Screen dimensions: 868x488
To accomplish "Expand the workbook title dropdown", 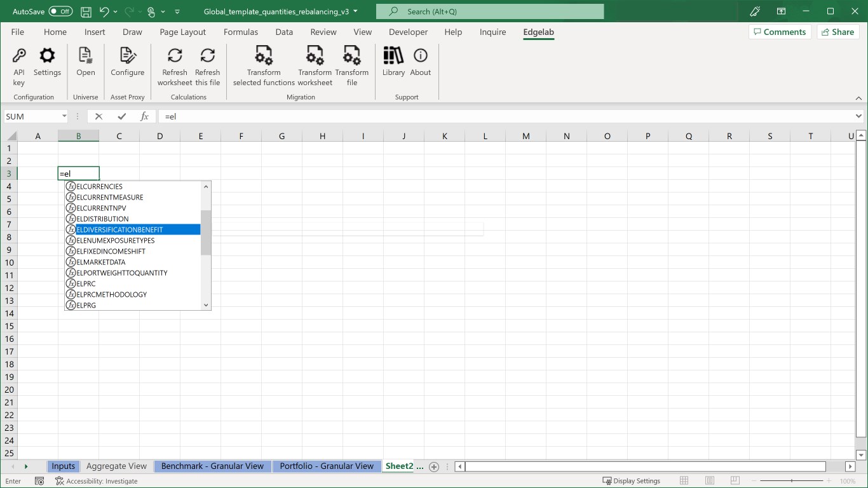I will coord(355,11).
